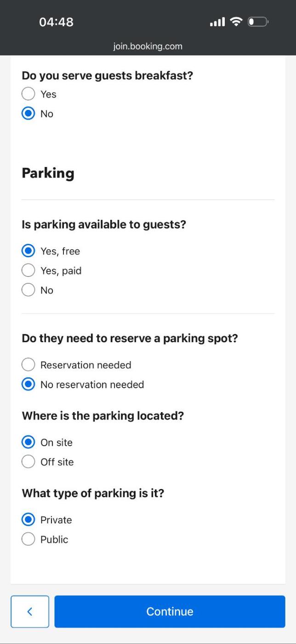Tap the back chevron arrow button
The image size is (296, 644).
pos(30,611)
